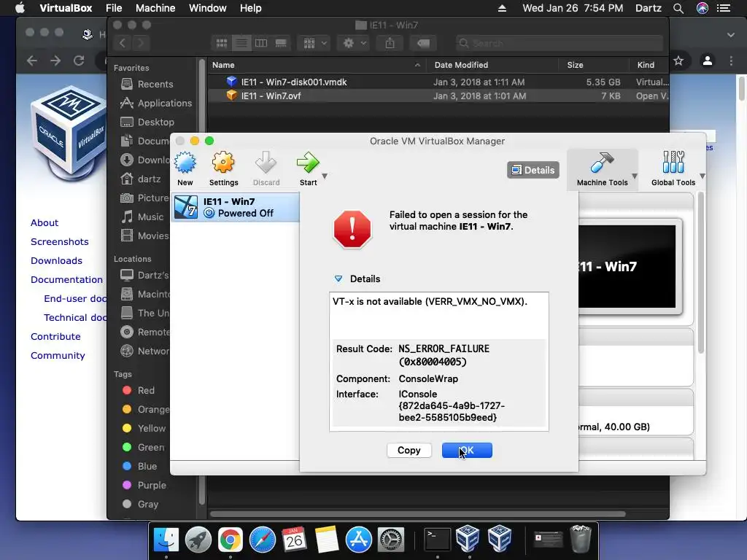Click browser back arrow
This screenshot has width=747, height=560.
pos(32,61)
